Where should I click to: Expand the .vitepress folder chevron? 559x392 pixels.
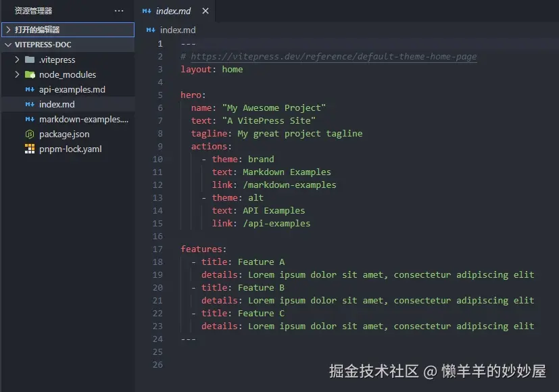tap(17, 59)
